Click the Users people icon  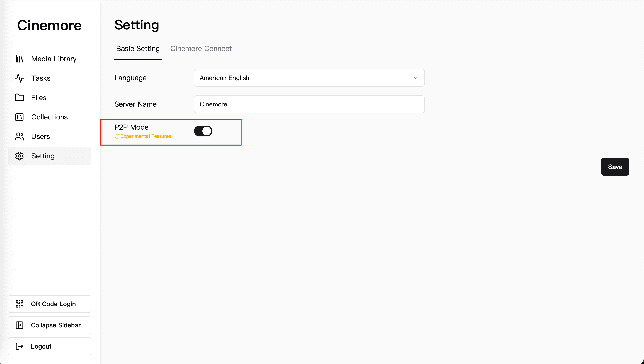point(19,136)
